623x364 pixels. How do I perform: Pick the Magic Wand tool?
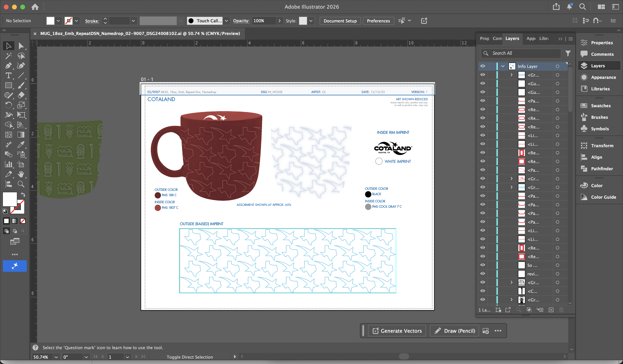(8, 56)
